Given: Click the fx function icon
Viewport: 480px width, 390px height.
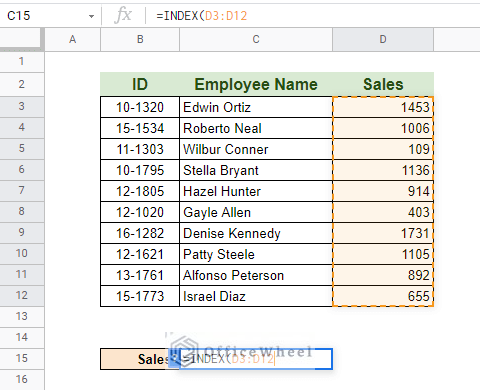Looking at the screenshot, I should 123,15.
